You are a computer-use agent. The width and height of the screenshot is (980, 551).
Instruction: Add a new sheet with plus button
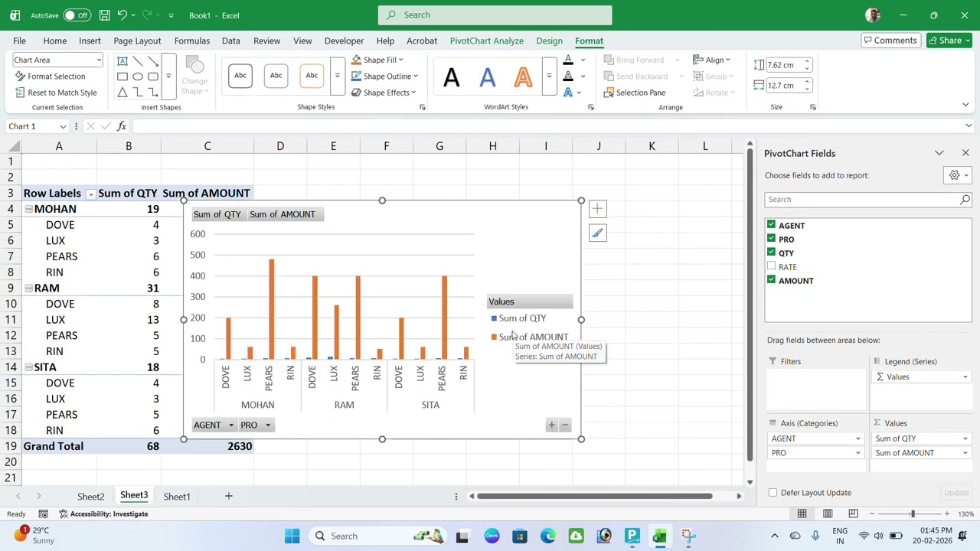(228, 497)
